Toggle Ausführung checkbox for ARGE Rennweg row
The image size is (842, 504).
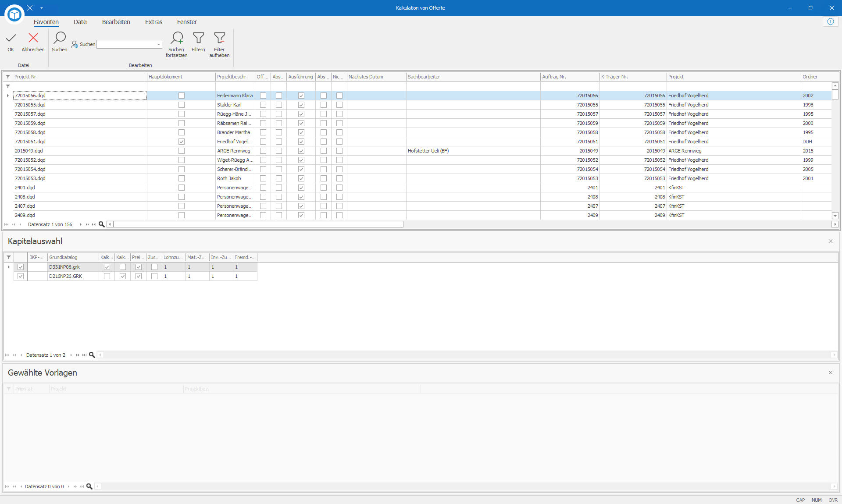coord(301,151)
